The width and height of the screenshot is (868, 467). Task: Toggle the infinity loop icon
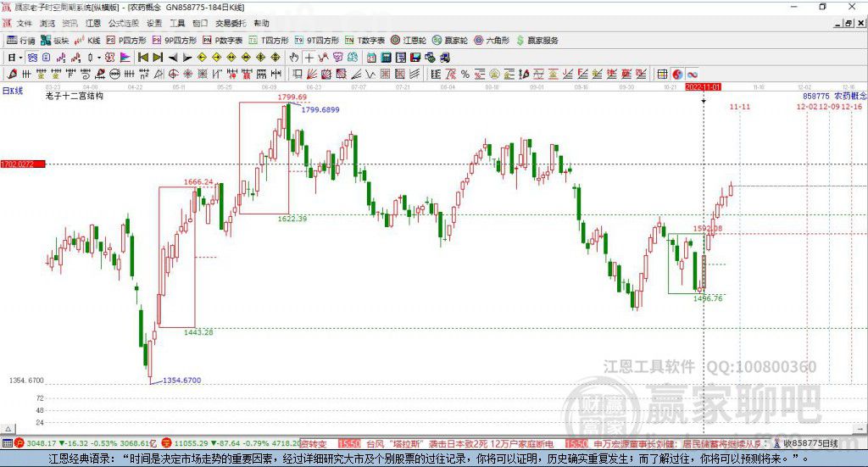pyautogui.click(x=692, y=74)
